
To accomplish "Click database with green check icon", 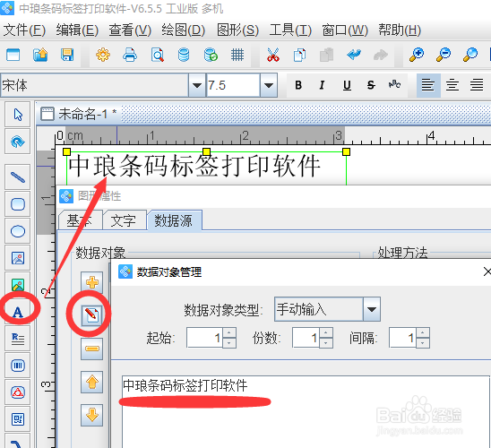I will (x=211, y=55).
